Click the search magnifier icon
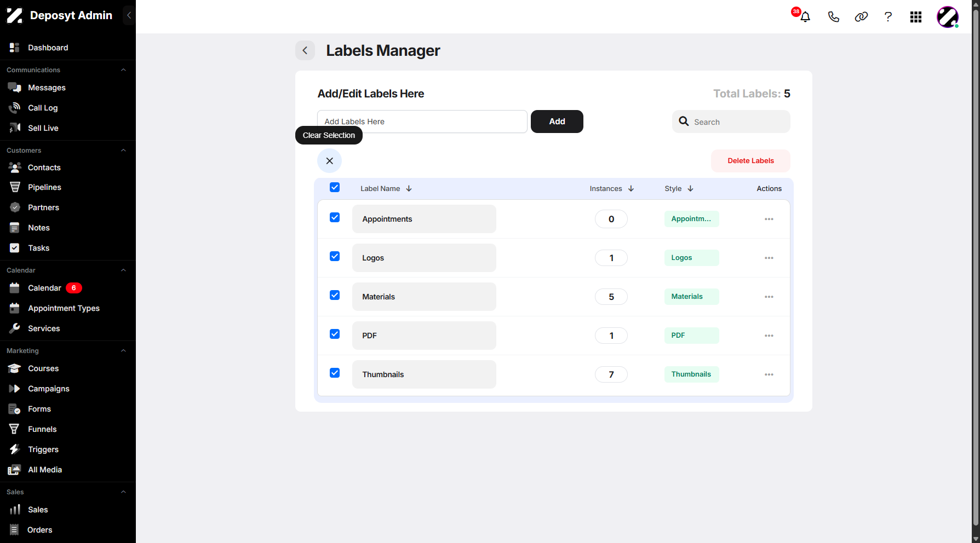Screen dimensions: 980x543 (x=684, y=121)
